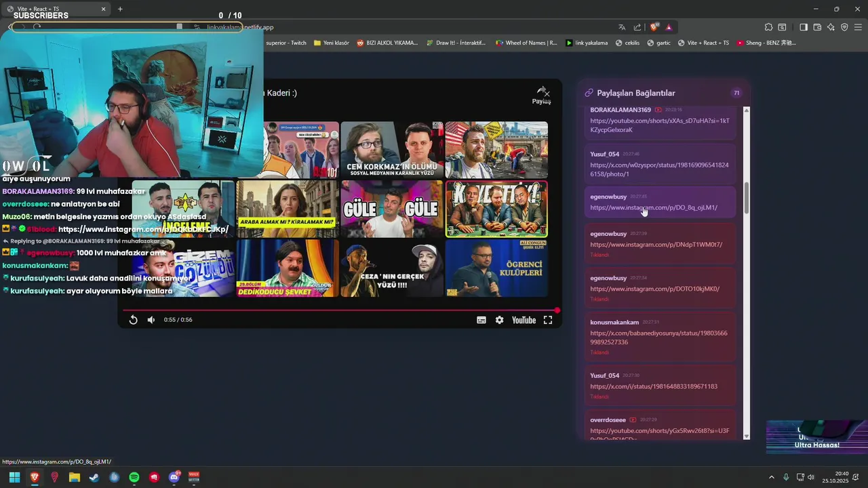Image resolution: width=868 pixels, height=488 pixels.
Task: Open BORAKALAMAN3169's YouTube shorts link
Action: tap(660, 125)
